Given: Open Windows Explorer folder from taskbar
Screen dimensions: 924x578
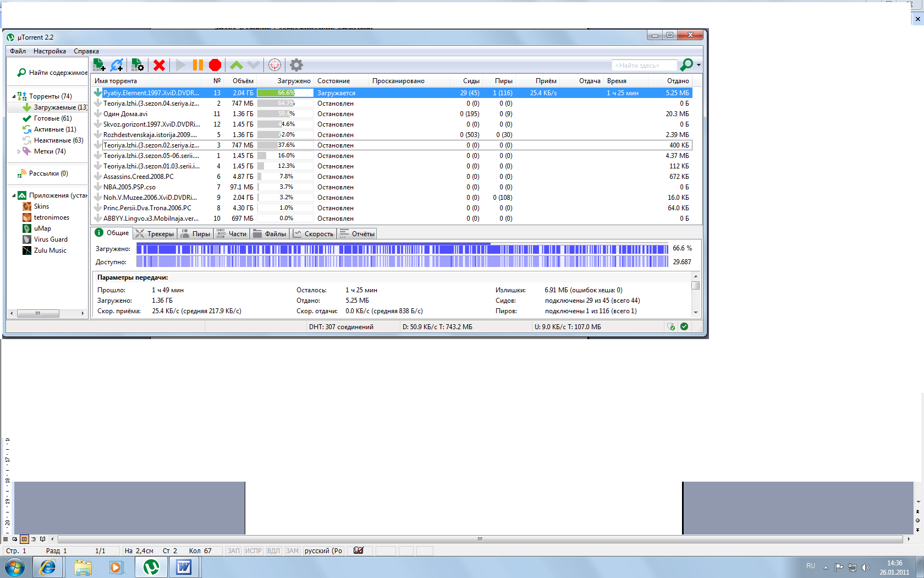Looking at the screenshot, I should (82, 567).
